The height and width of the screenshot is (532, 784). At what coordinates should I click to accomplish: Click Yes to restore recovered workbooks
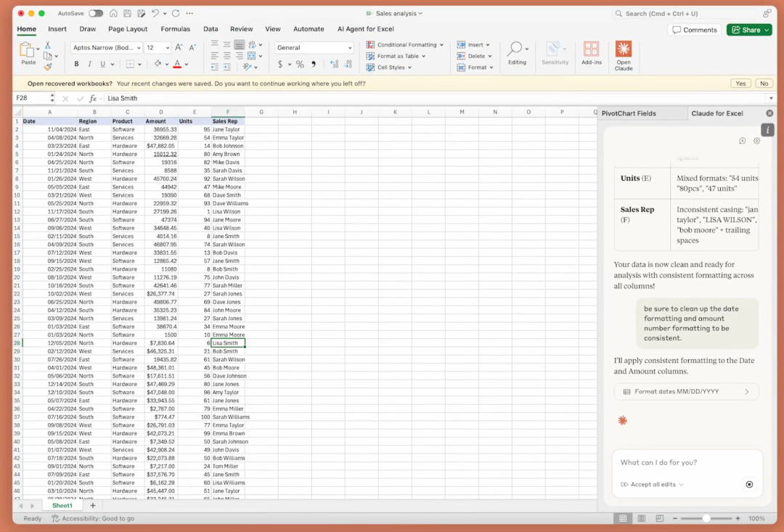(740, 83)
